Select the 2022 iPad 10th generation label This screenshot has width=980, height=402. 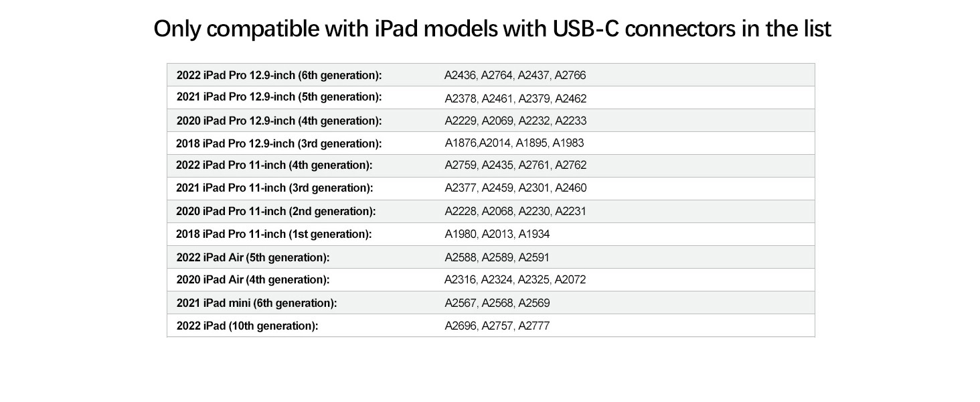pyautogui.click(x=247, y=326)
